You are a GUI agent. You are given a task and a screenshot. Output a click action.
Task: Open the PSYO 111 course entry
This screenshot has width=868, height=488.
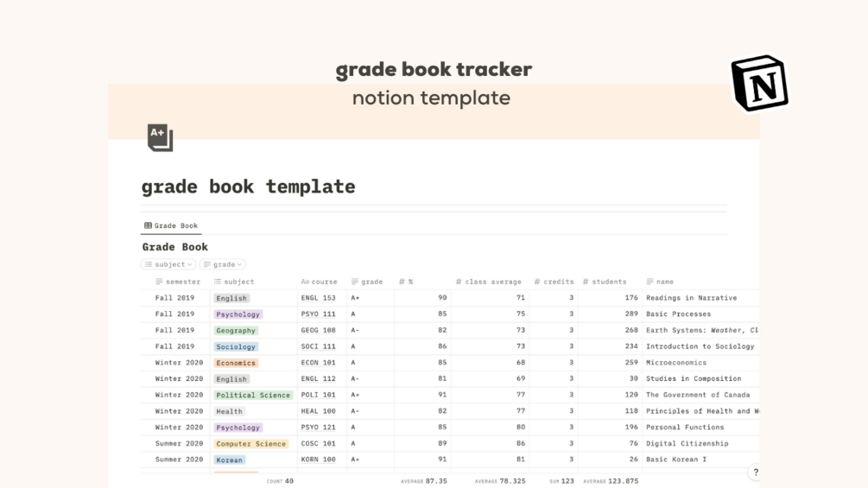tap(319, 314)
